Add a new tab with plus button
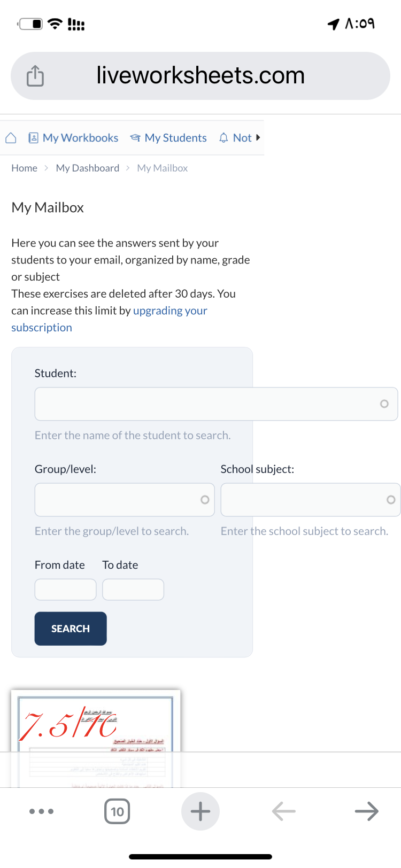The width and height of the screenshot is (401, 868). (200, 811)
